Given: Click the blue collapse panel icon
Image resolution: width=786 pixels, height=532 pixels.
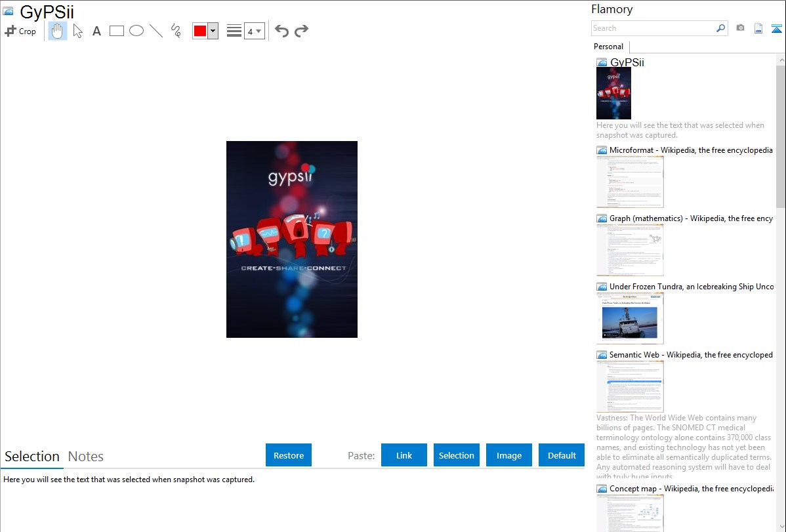Looking at the screenshot, I should coord(776,28).
